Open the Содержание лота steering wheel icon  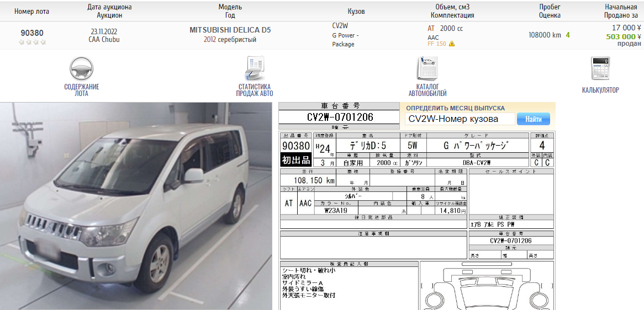coord(81,68)
